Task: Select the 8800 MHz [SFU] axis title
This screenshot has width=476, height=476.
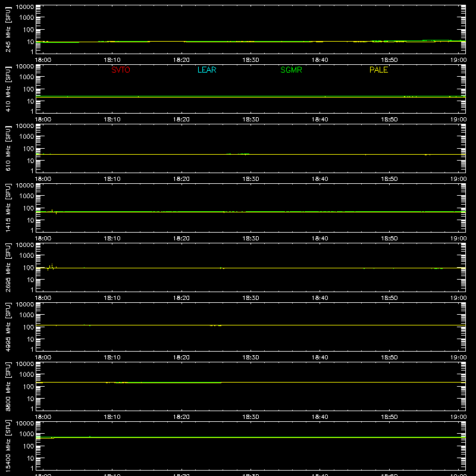Action: coord(8,386)
